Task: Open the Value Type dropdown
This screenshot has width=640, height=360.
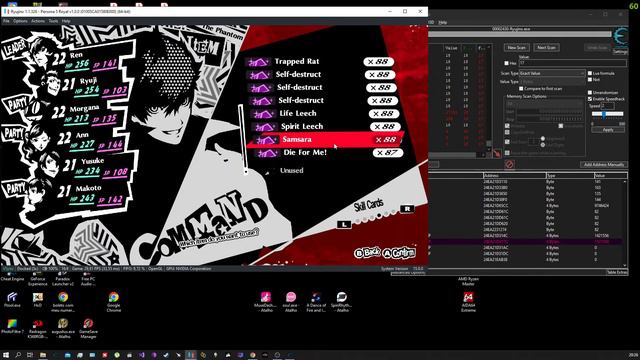Action: click(x=552, y=82)
